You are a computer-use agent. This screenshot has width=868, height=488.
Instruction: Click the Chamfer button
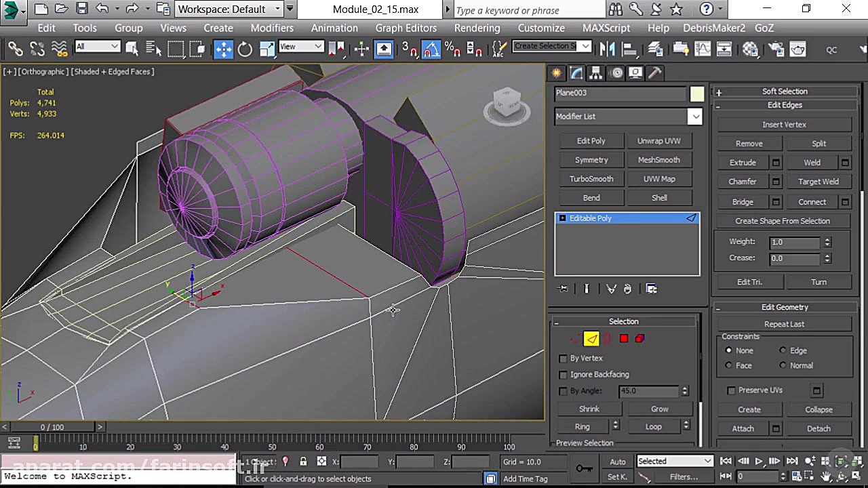point(743,182)
